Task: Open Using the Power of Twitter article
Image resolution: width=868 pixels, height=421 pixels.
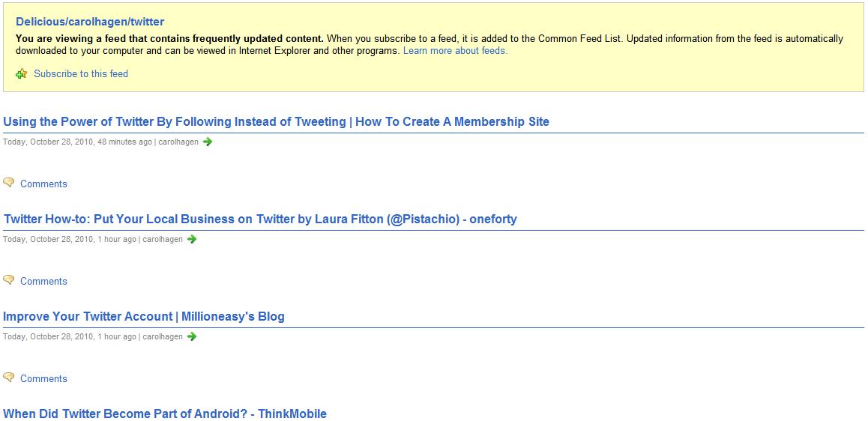Action: (277, 121)
